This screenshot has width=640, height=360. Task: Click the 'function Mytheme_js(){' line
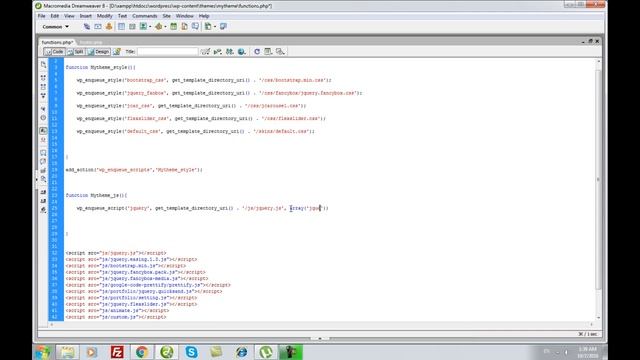(96, 196)
